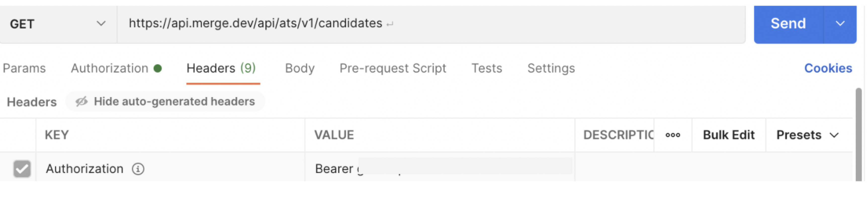
Task: Open the Authorization tab
Action: click(x=110, y=68)
